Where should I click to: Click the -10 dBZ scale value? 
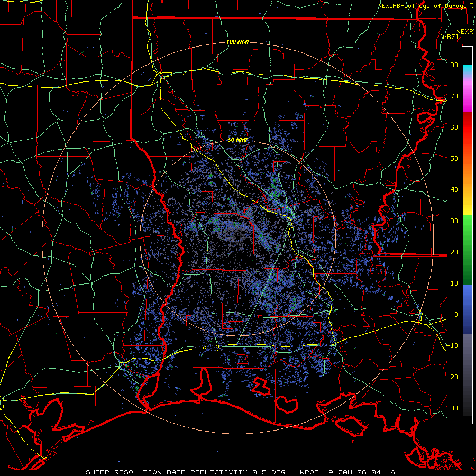452,346
